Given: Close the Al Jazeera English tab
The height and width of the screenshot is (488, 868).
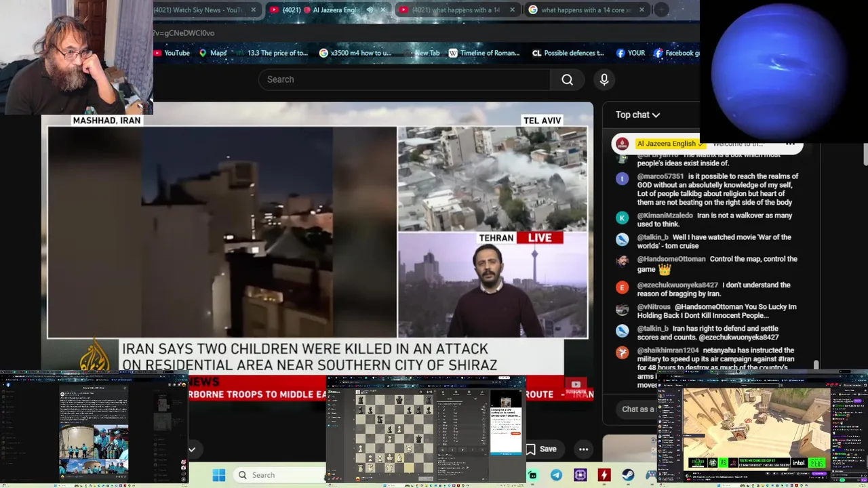Looking at the screenshot, I should (383, 10).
